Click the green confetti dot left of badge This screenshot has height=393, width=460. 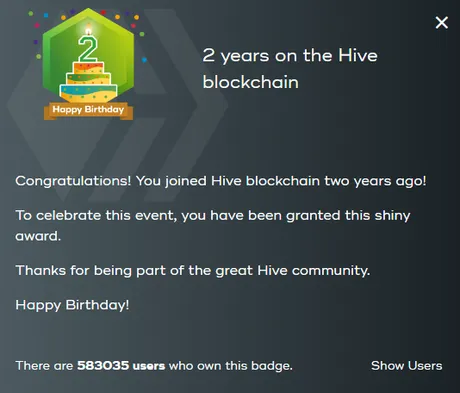point(39,56)
